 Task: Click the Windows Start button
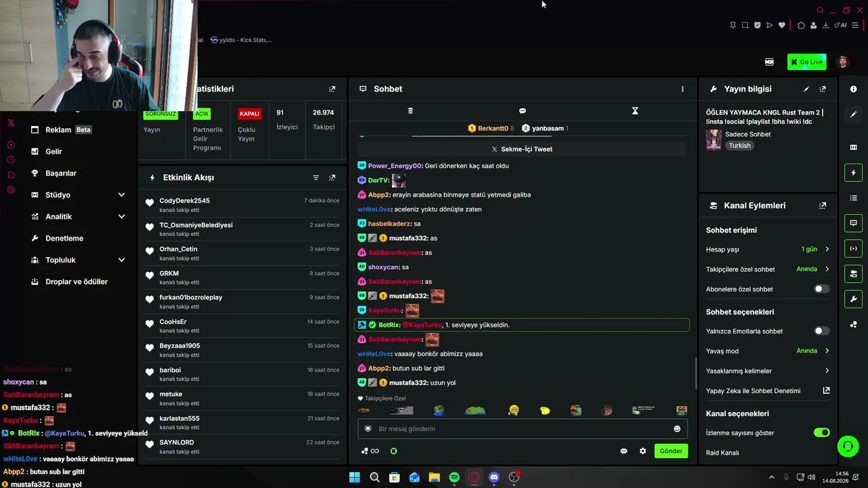coord(355,477)
